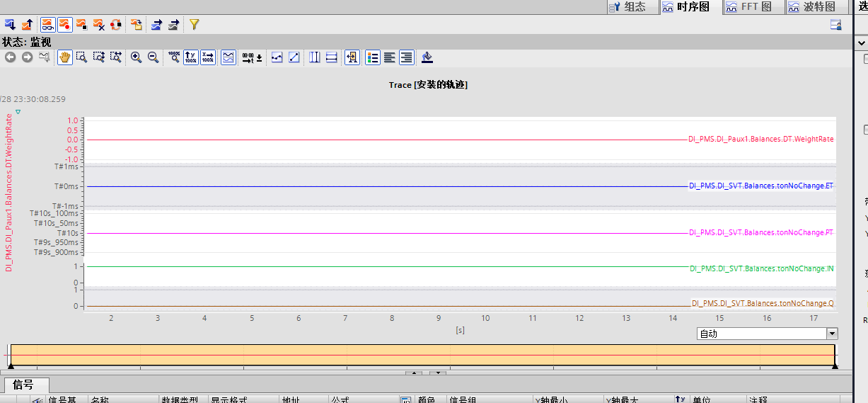Viewport: 868px width, 403px height.
Task: Click the upload trace from device icon
Action: [x=27, y=24]
